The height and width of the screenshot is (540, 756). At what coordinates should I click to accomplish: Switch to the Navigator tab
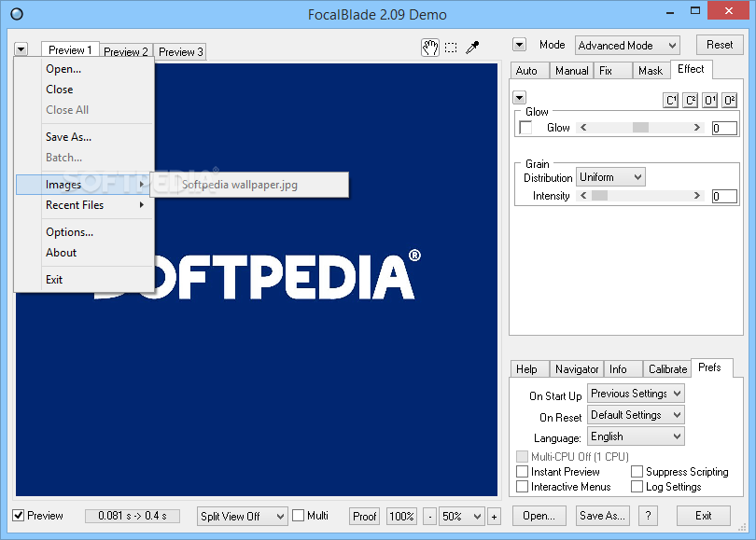[577, 369]
